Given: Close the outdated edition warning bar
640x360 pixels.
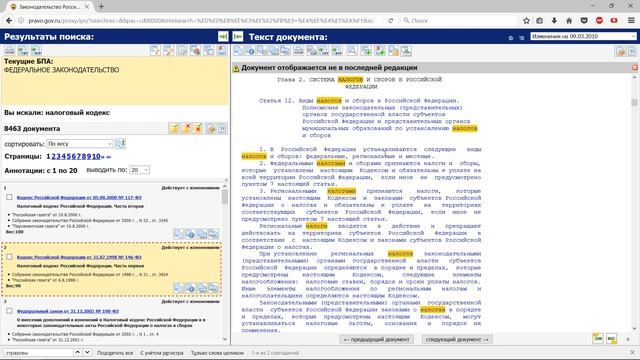Looking at the screenshot, I should [635, 68].
